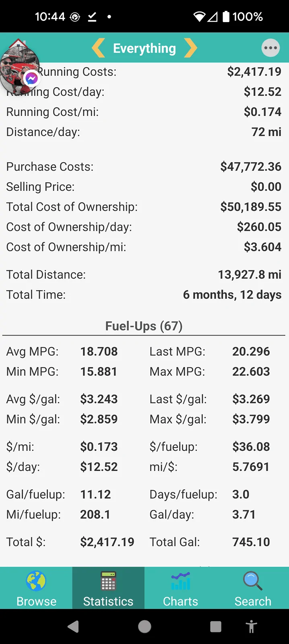Open the three-dot overflow menu

click(270, 48)
